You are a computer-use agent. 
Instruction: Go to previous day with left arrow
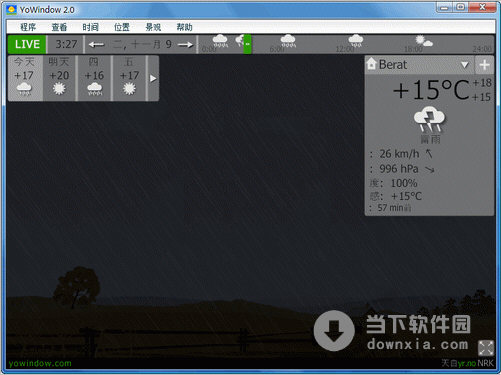point(97,44)
